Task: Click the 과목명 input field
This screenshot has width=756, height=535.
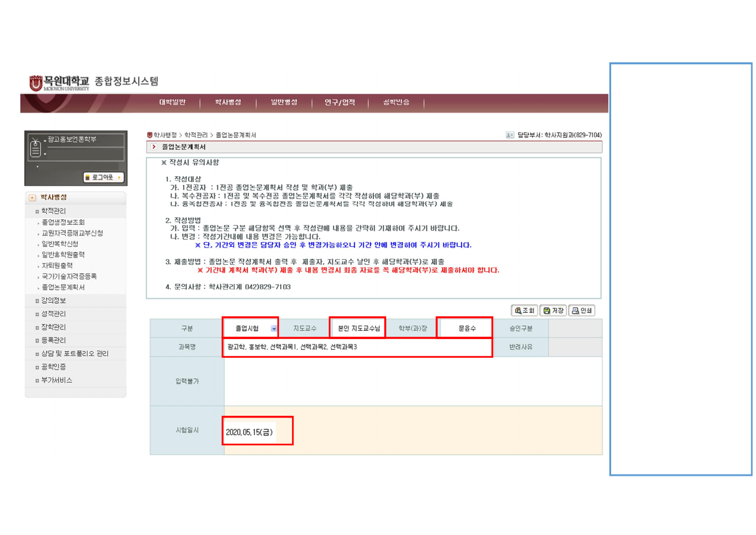Action: tap(357, 347)
